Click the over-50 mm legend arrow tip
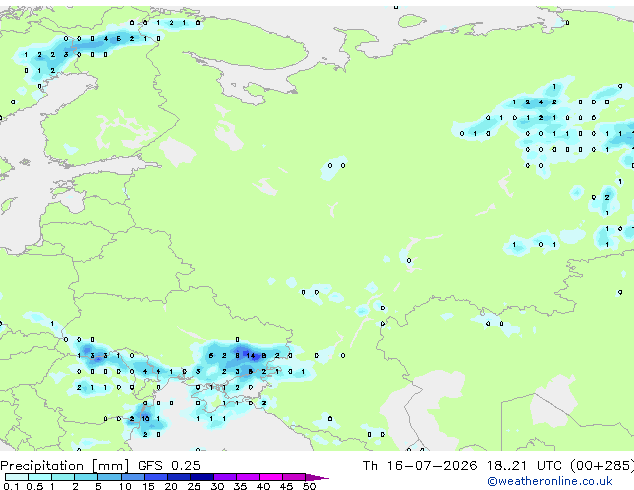 pos(318,477)
